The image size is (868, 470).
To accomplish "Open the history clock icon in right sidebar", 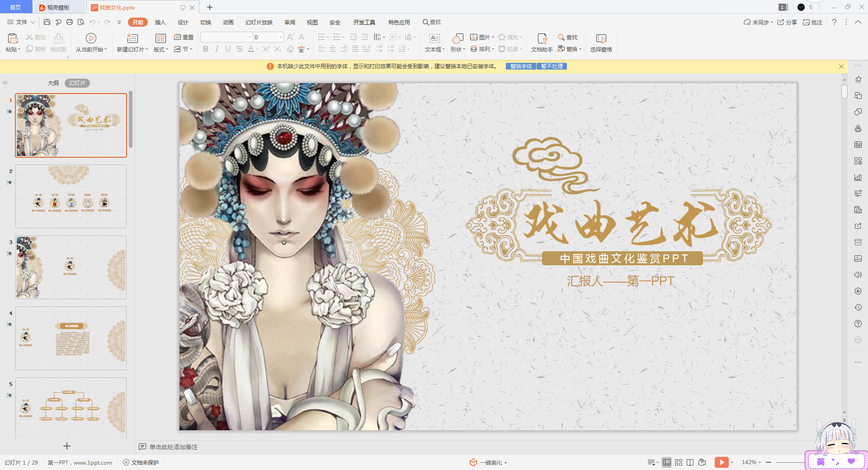I will [x=858, y=307].
